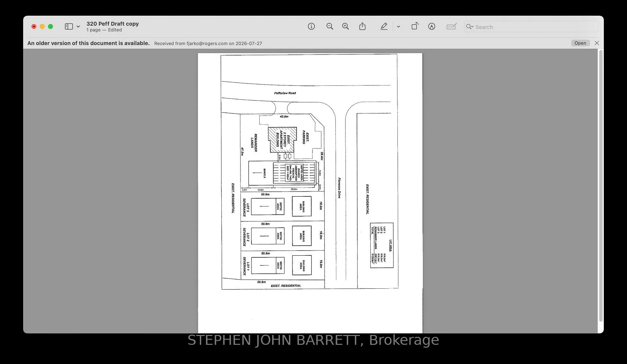627x364 pixels.
Task: Click 'An older version of this document' message
Action: point(88,43)
